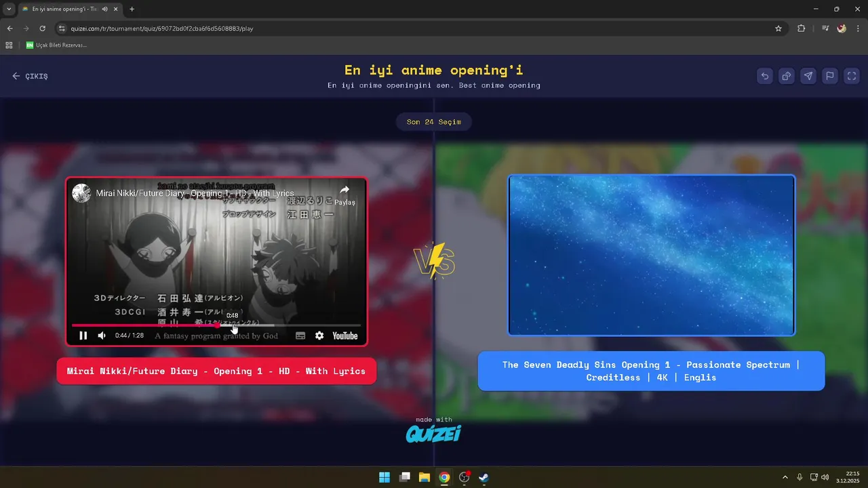Screen dimensions: 868x488
Task: Click the YouTube channel avatar on video
Action: click(x=81, y=192)
